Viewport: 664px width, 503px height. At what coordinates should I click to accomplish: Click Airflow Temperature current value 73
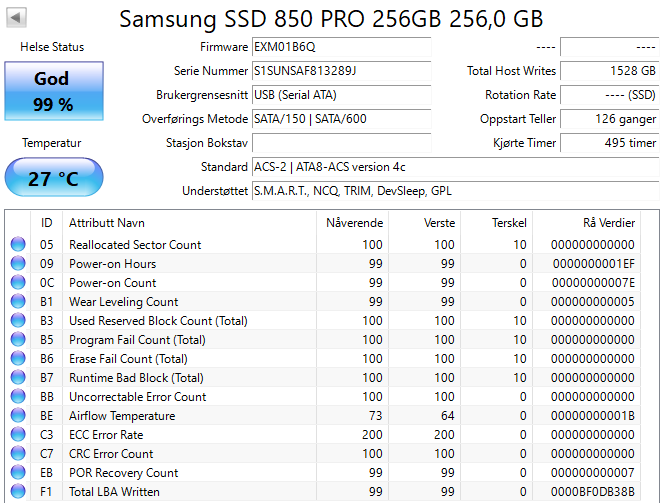[x=376, y=416]
